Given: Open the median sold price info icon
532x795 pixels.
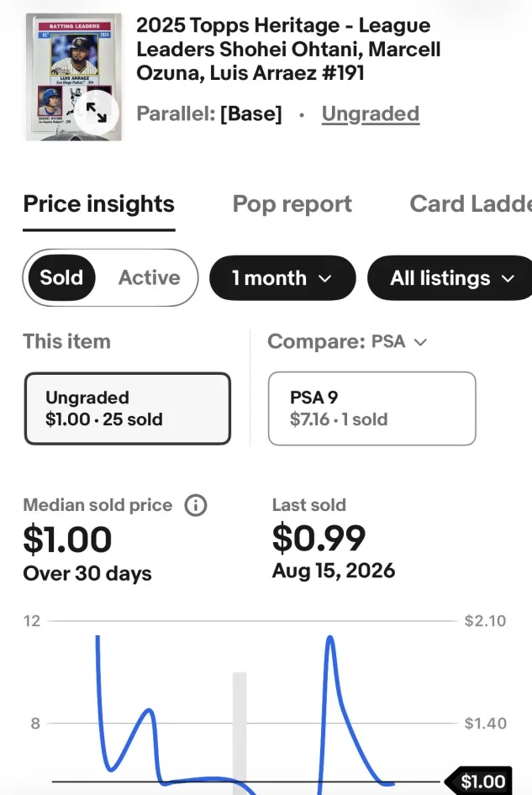Looking at the screenshot, I should pos(196,506).
